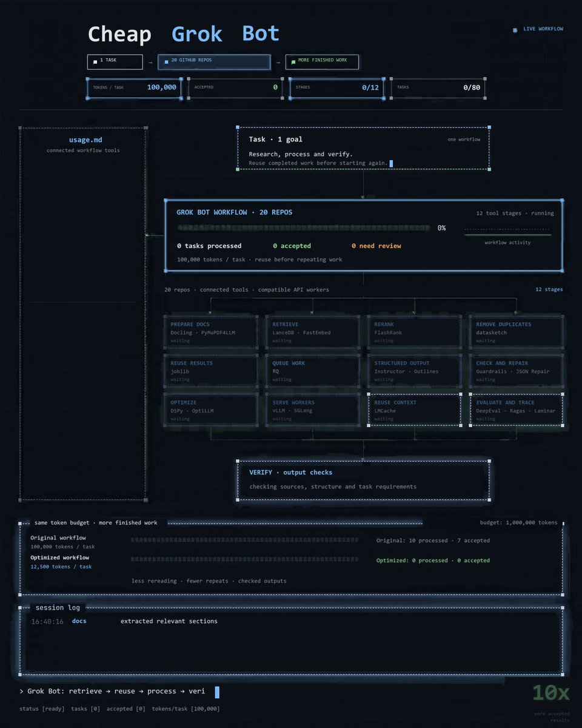Open the TOKENS / TASK stat box
This screenshot has height=728, width=582.
133,87
